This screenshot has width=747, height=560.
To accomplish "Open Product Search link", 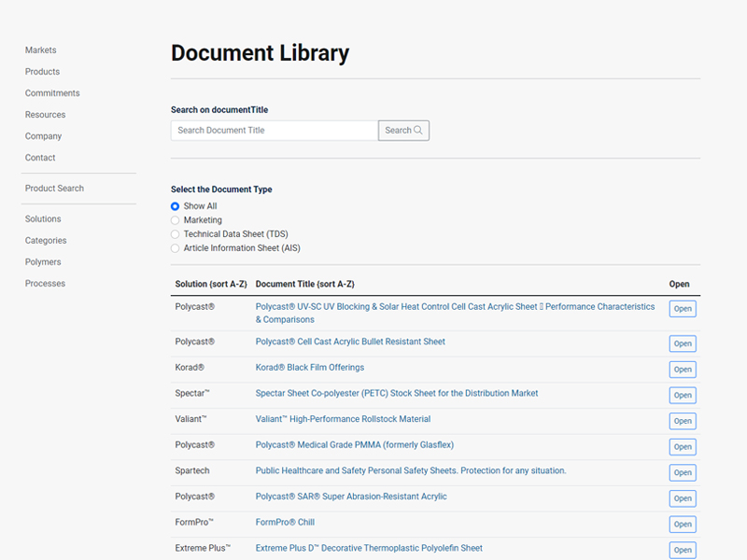I will [54, 189].
